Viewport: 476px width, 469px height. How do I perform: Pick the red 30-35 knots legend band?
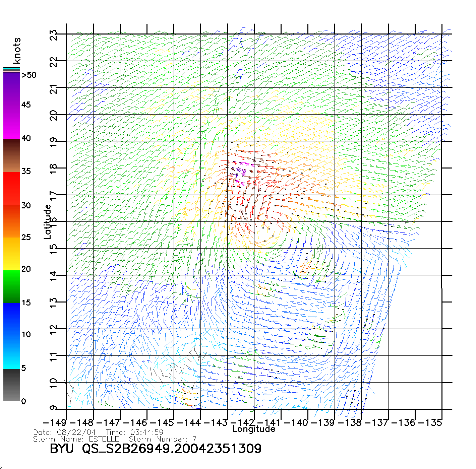12,188
